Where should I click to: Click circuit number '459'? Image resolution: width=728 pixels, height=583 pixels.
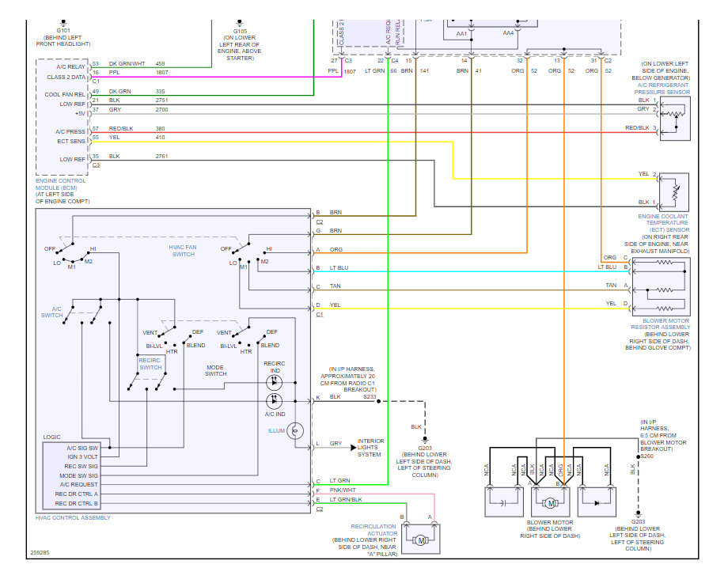click(x=160, y=63)
